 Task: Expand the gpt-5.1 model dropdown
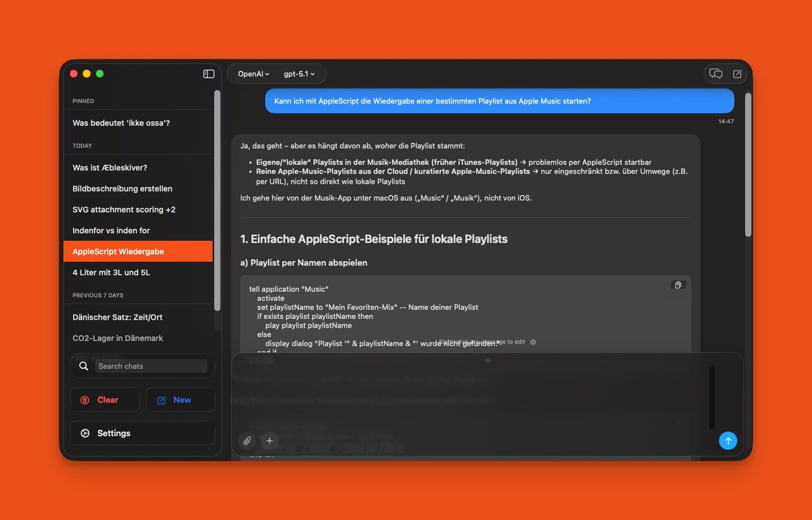click(299, 74)
